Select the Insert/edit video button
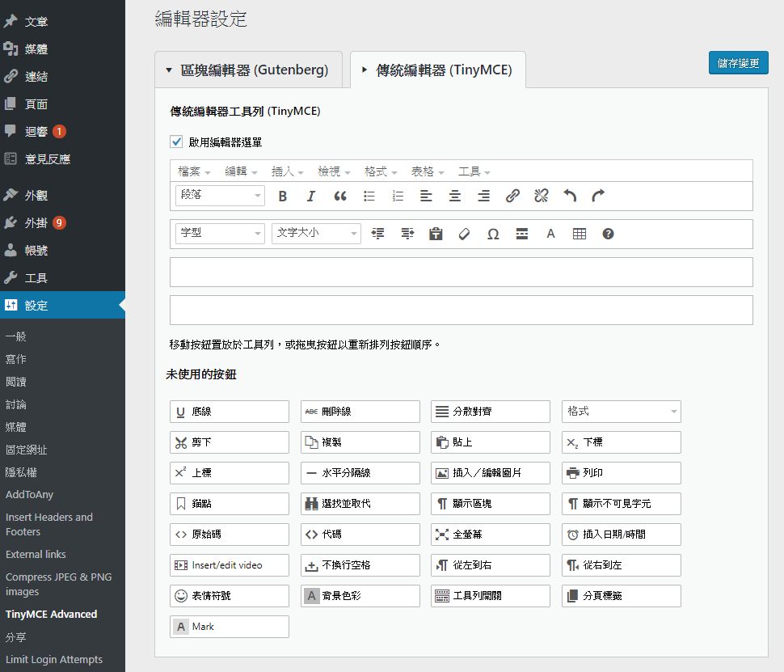Image resolution: width=784 pixels, height=672 pixels. 230,565
